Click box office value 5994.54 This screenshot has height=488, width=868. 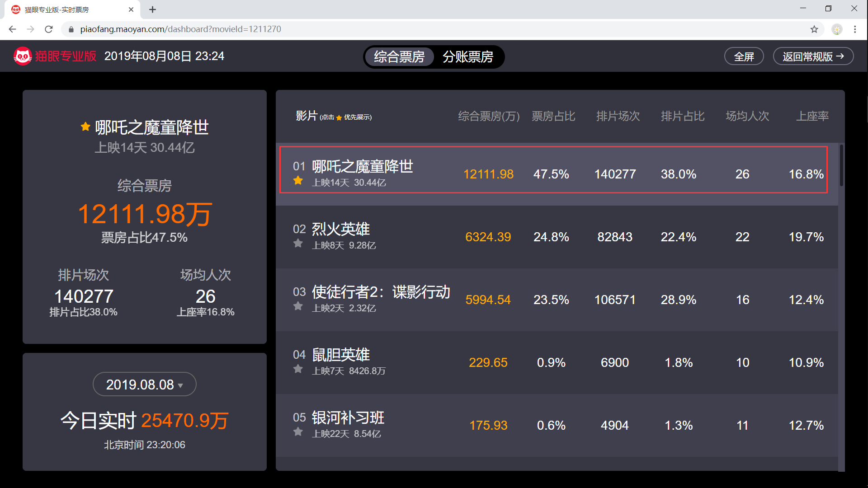pos(488,300)
